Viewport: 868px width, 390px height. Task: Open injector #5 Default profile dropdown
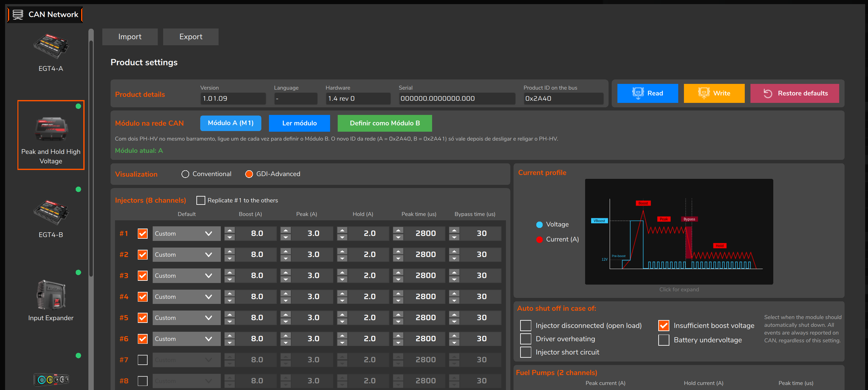click(x=186, y=318)
